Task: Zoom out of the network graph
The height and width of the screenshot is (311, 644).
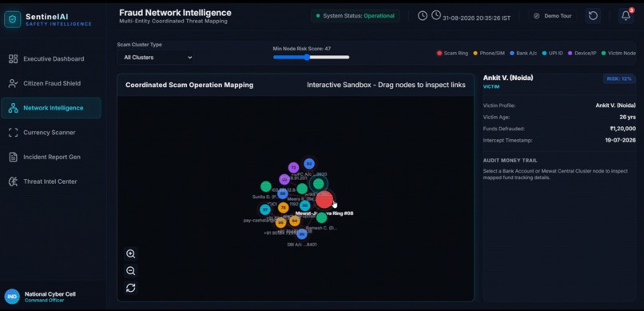Action: (x=130, y=271)
